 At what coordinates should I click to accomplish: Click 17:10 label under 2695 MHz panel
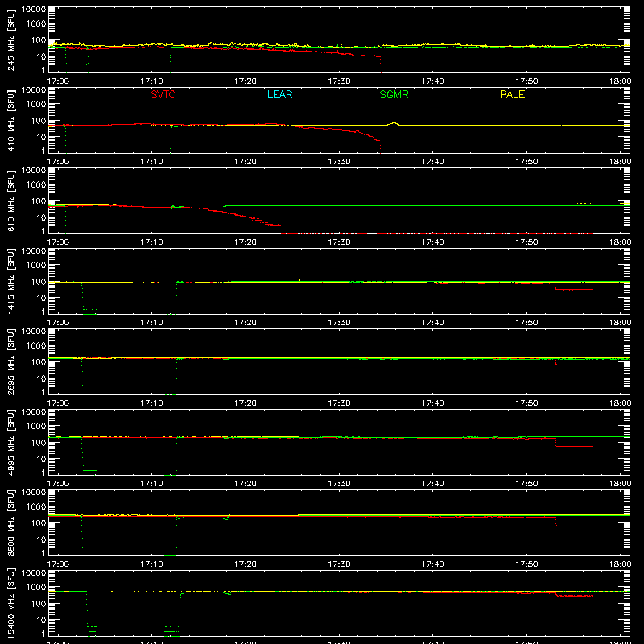pyautogui.click(x=151, y=403)
